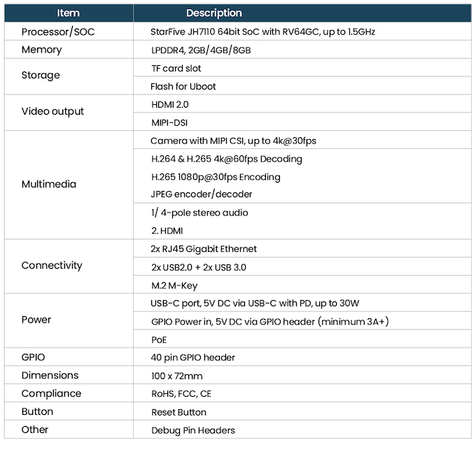Click the TF card slot entry
The width and height of the screenshot is (476, 454).
tap(176, 69)
